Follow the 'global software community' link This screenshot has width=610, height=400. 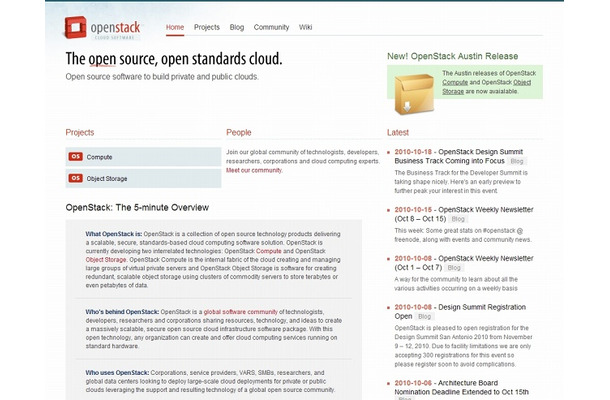click(240, 312)
